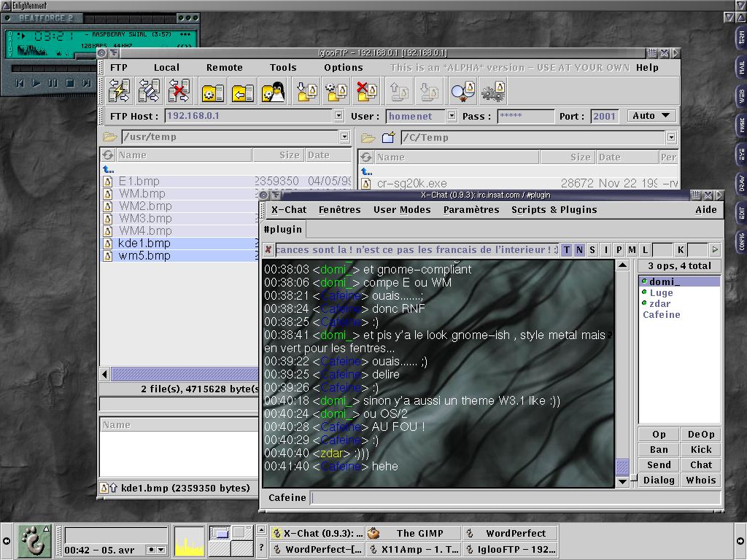Click the red X icon beside X-Chat topic
The image size is (747, 560).
click(x=268, y=249)
